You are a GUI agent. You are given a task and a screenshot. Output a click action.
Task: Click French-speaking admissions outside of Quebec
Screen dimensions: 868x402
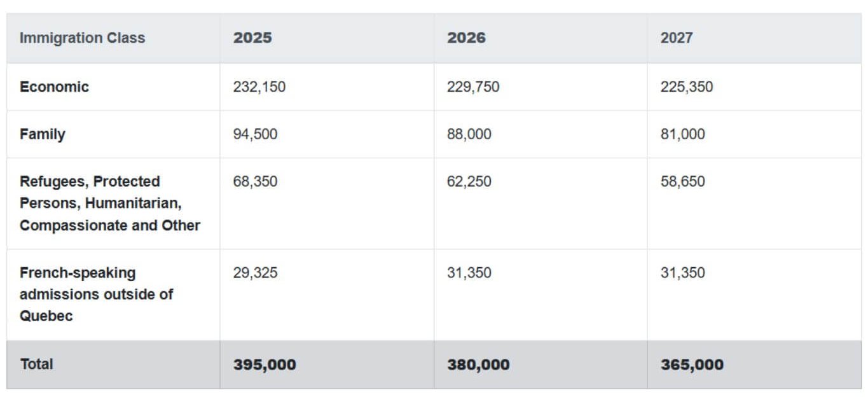[x=97, y=295]
